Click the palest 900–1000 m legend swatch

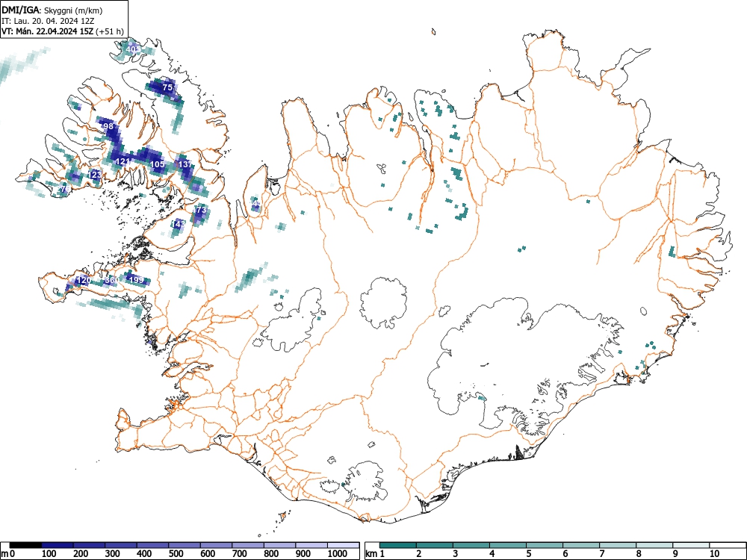coord(311,545)
